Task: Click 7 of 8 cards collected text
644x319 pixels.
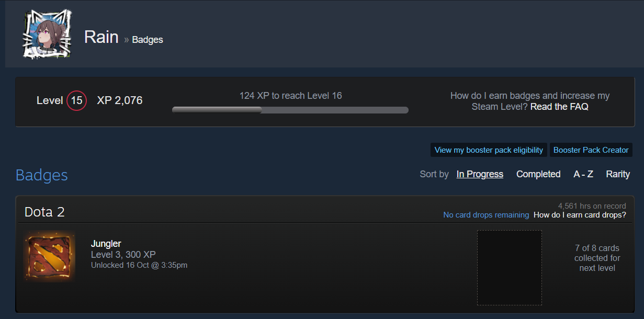Action: pyautogui.click(x=597, y=258)
